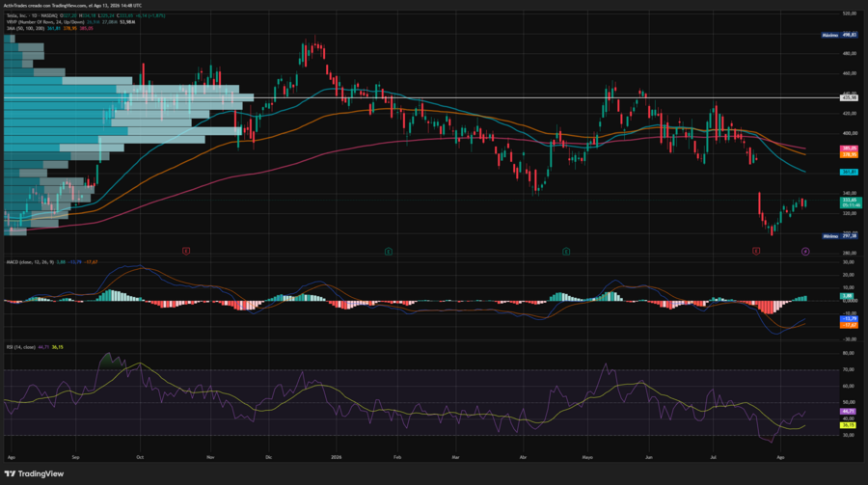
Task: Click the 435,98 horizontal line price label
Action: pos(849,97)
